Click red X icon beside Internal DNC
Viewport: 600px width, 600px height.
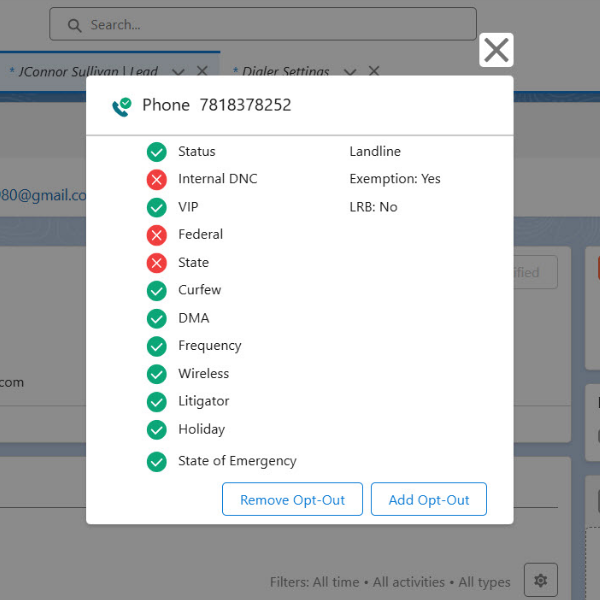[x=156, y=180]
